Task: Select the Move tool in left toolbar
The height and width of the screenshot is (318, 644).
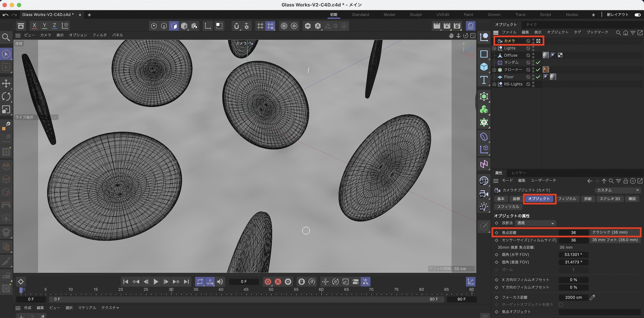Action: click(6, 83)
